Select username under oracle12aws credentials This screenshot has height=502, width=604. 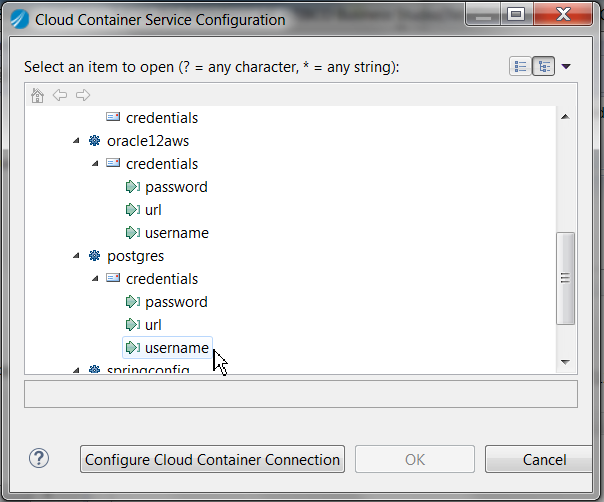pyautogui.click(x=177, y=233)
